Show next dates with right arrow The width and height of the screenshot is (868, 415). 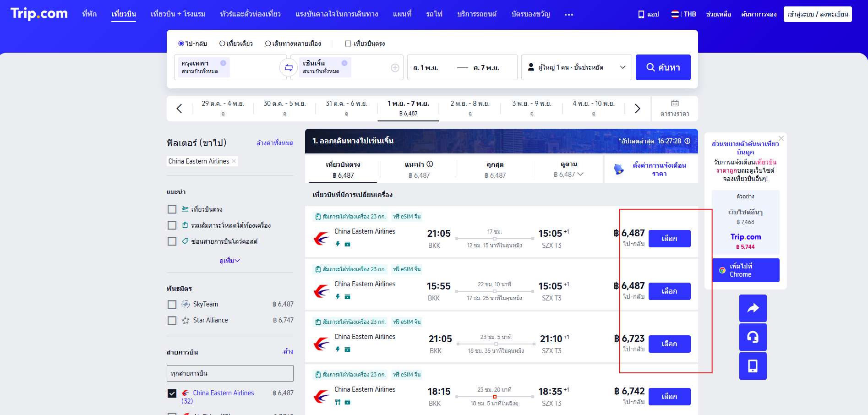pos(637,109)
